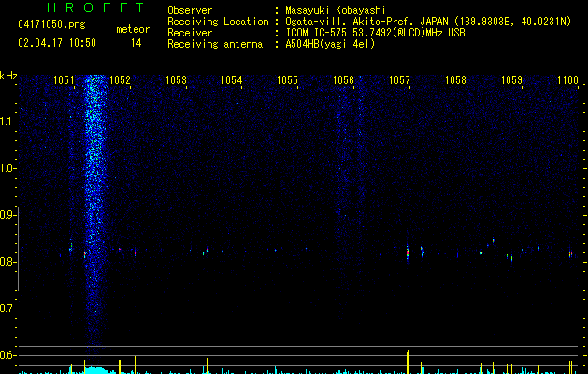This screenshot has width=588, height=374.
Task: Click the 1052 time axis label
Action: click(x=120, y=80)
